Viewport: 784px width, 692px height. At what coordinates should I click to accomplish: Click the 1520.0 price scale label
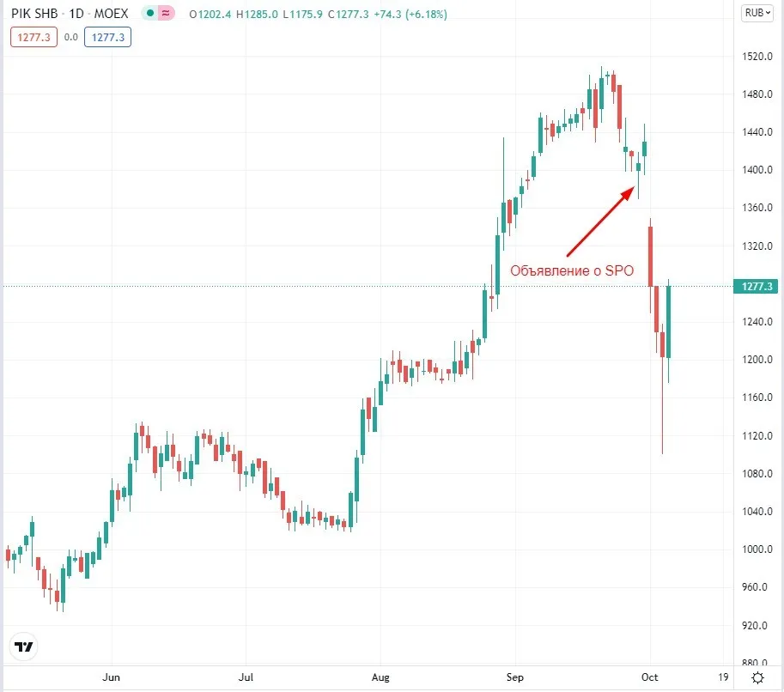pos(757,57)
